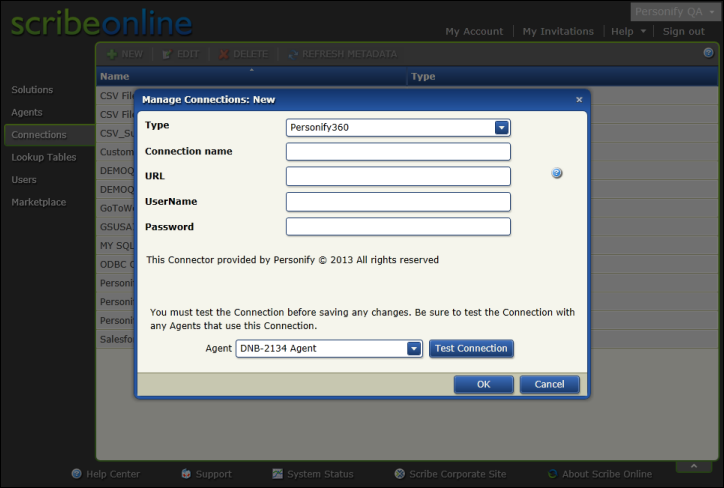The height and width of the screenshot is (488, 724).
Task: Open Marketplace in the sidebar
Action: point(39,202)
